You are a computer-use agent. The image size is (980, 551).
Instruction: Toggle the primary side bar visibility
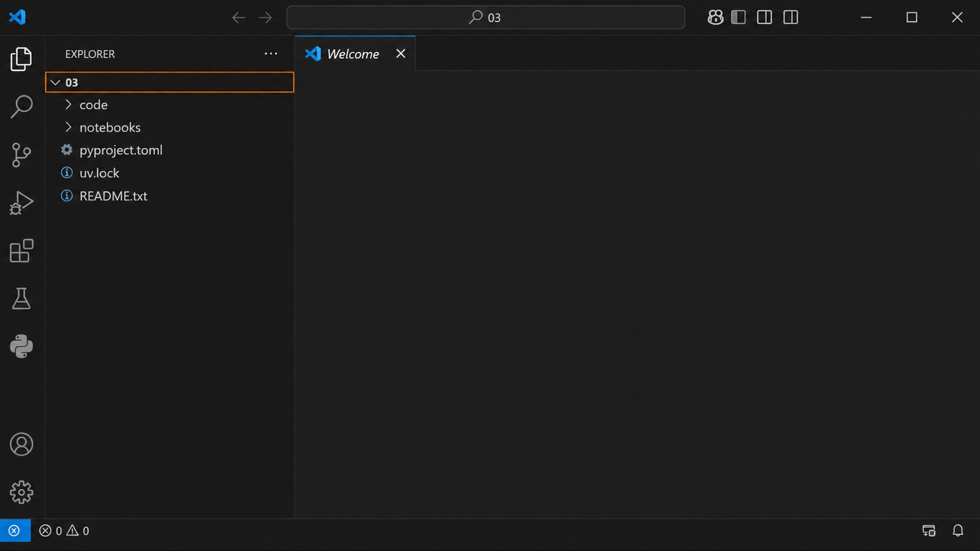(x=739, y=17)
